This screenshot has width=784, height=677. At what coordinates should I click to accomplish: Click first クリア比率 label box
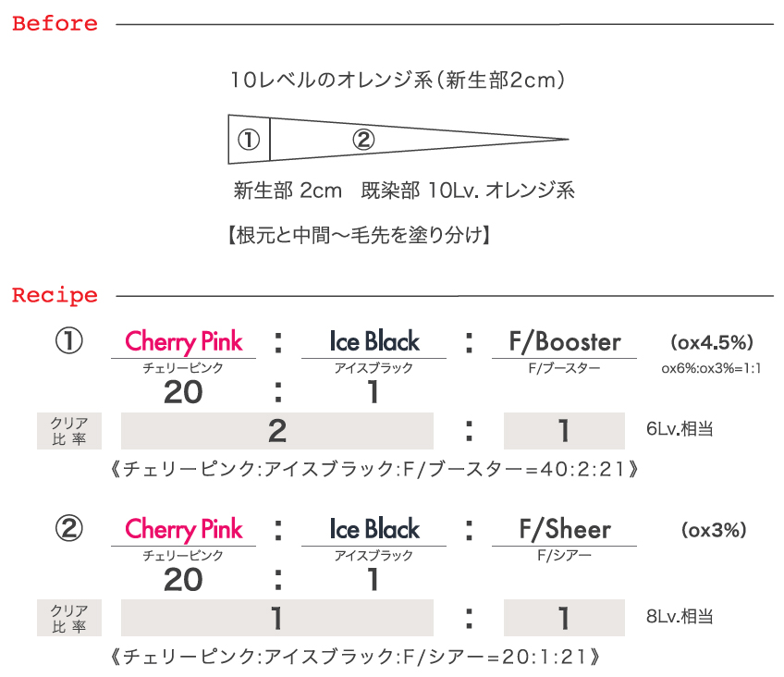click(x=69, y=431)
